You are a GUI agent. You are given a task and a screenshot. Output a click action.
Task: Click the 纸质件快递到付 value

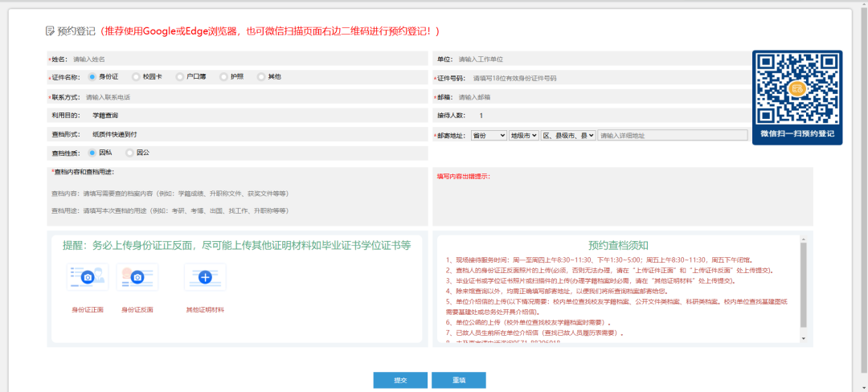pos(115,134)
